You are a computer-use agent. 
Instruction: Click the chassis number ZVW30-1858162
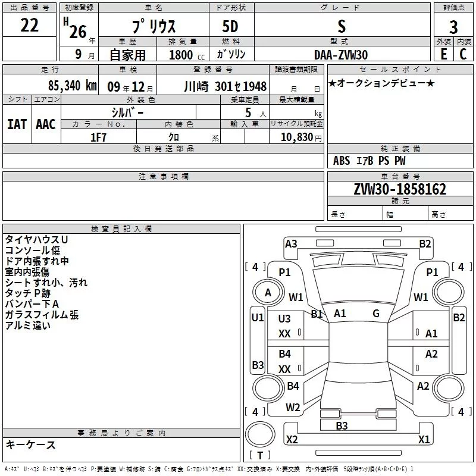point(400,190)
